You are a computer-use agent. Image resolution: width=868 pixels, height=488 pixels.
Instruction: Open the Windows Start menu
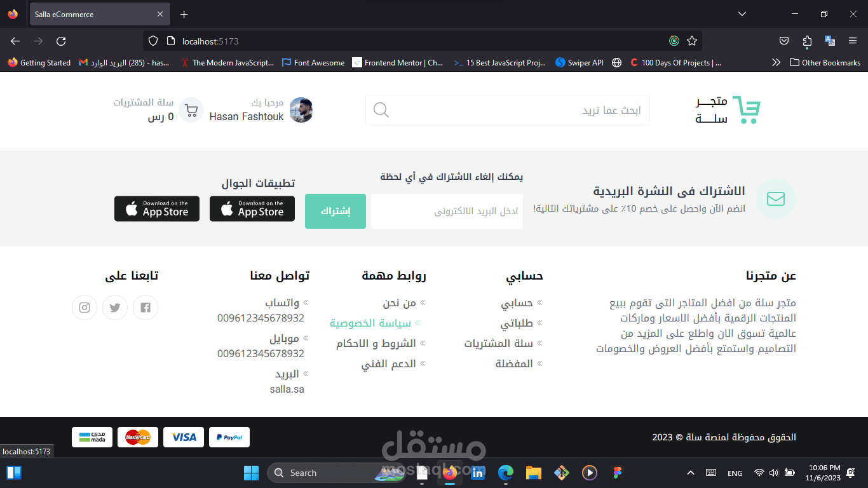point(251,473)
